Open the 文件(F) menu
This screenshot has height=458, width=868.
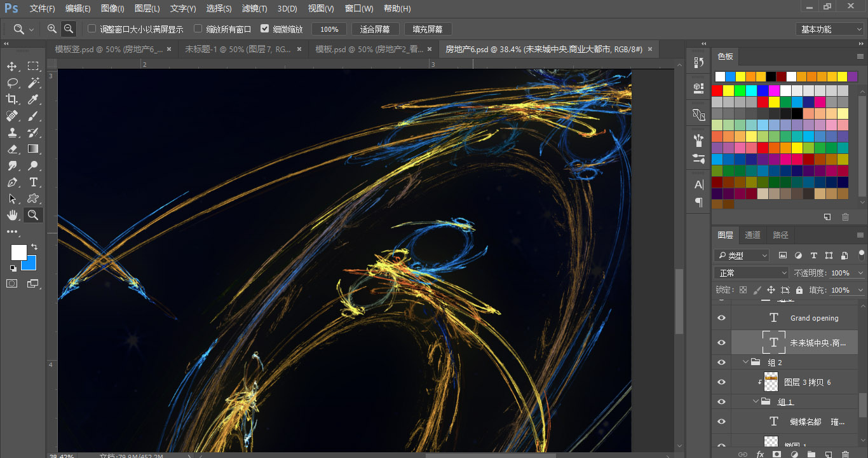pyautogui.click(x=43, y=9)
